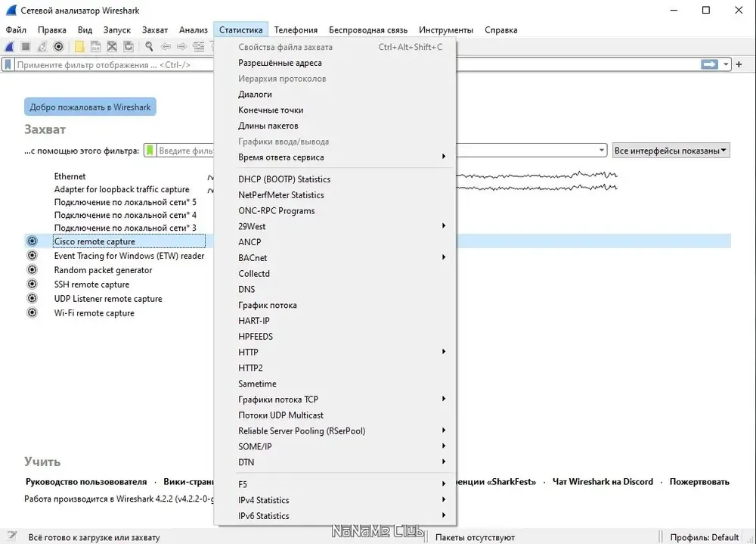Start capture with the shark fin icon

pyautogui.click(x=10, y=46)
